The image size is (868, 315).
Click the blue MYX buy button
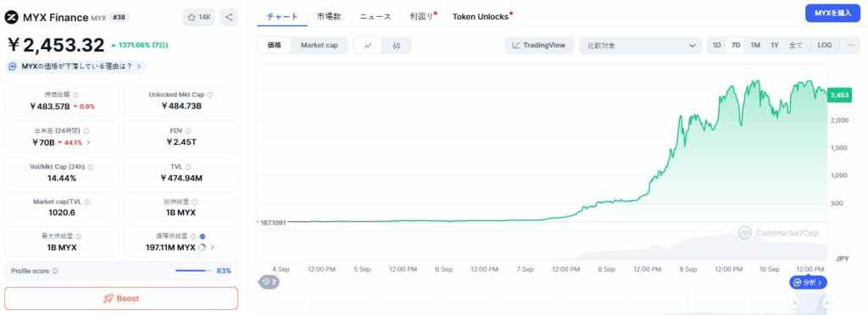tap(832, 14)
